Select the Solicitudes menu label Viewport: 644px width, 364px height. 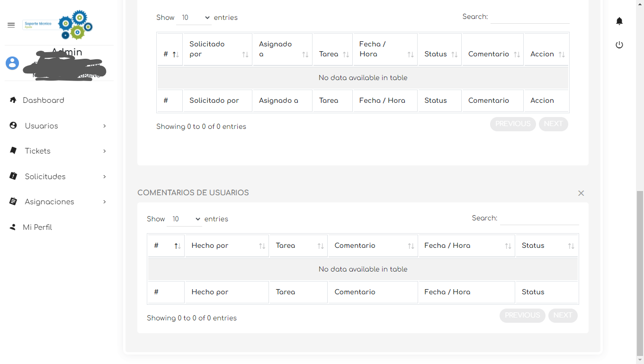tap(45, 176)
